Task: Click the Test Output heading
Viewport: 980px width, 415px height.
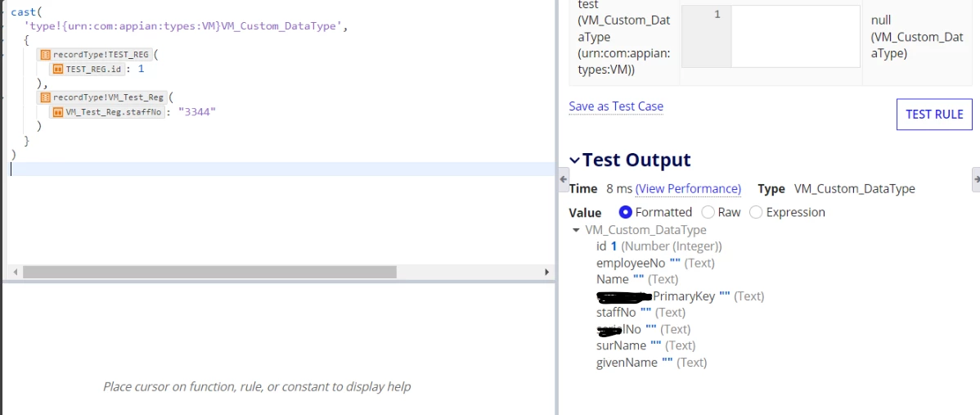Action: [636, 160]
